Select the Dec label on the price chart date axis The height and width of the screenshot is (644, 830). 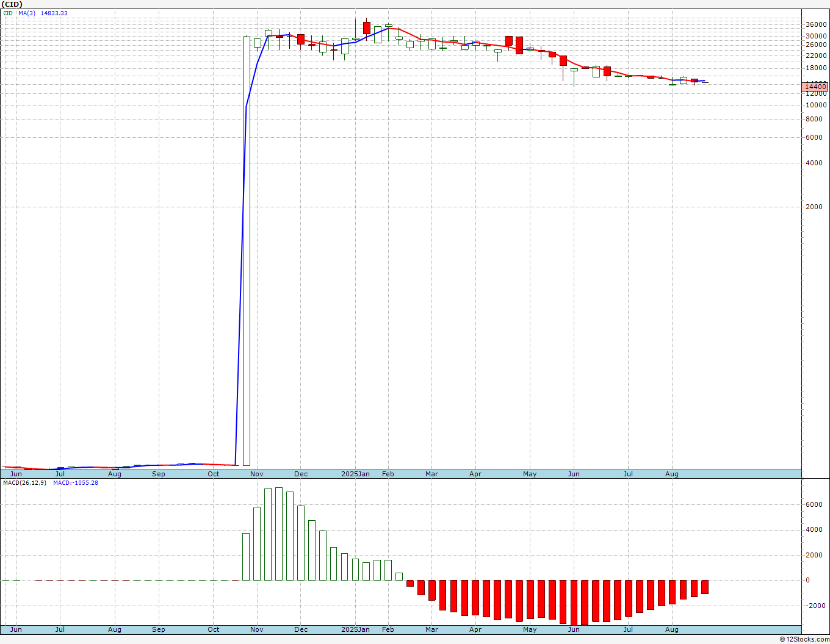pyautogui.click(x=301, y=474)
